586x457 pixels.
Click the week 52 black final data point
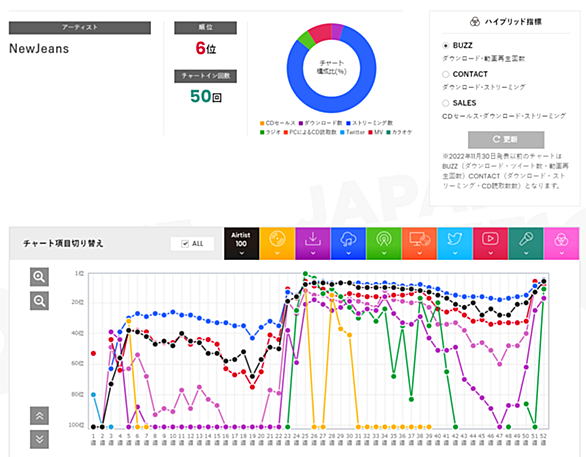point(544,281)
